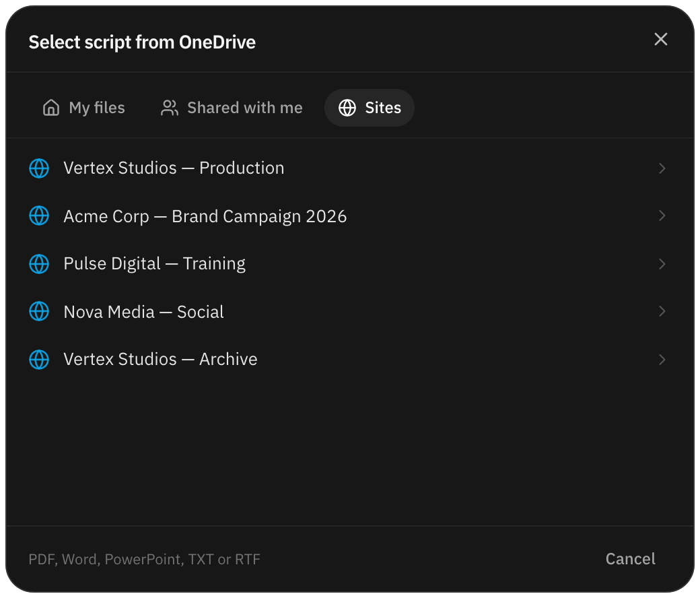Cancel the script selection
Viewport: 700px width, 598px height.
pos(631,559)
